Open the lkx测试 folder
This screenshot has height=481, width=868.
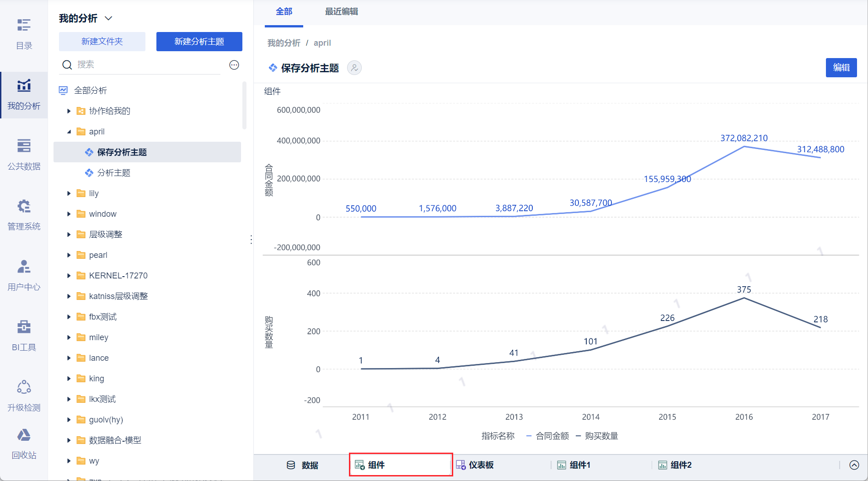click(x=102, y=399)
